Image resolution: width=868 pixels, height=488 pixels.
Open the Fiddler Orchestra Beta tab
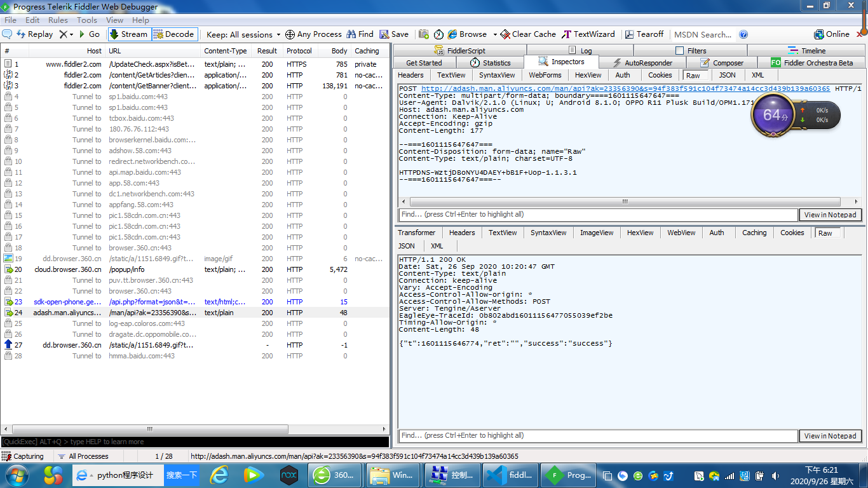pyautogui.click(x=812, y=62)
